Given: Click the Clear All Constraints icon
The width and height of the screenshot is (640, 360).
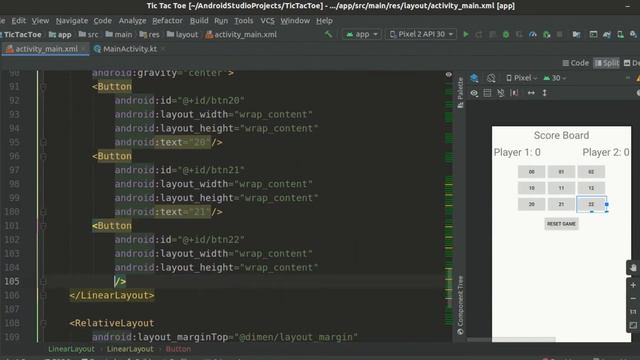Looking at the screenshot, I should (x=501, y=93).
